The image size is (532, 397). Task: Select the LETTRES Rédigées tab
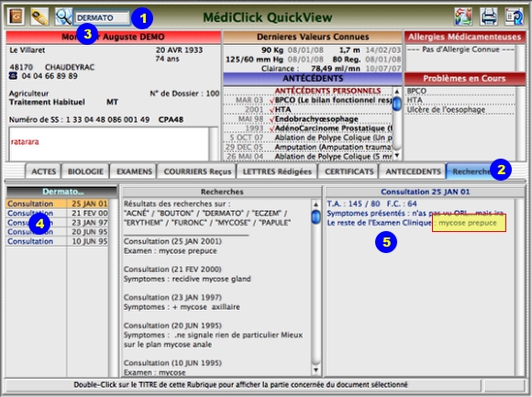(x=277, y=171)
